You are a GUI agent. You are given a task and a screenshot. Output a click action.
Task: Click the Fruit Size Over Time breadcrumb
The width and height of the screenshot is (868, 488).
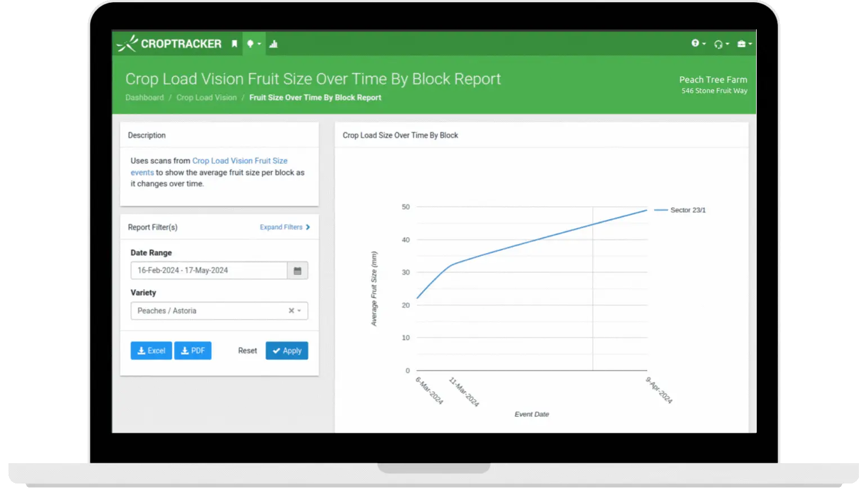tap(315, 98)
